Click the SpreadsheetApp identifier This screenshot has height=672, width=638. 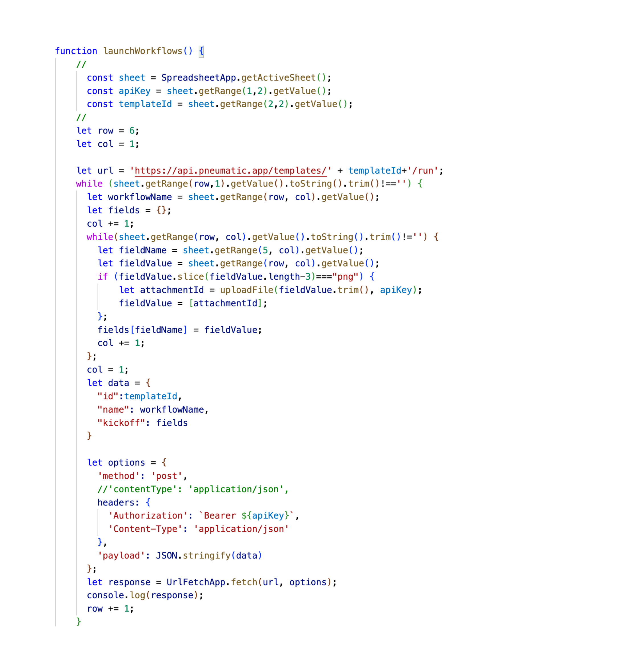point(199,78)
